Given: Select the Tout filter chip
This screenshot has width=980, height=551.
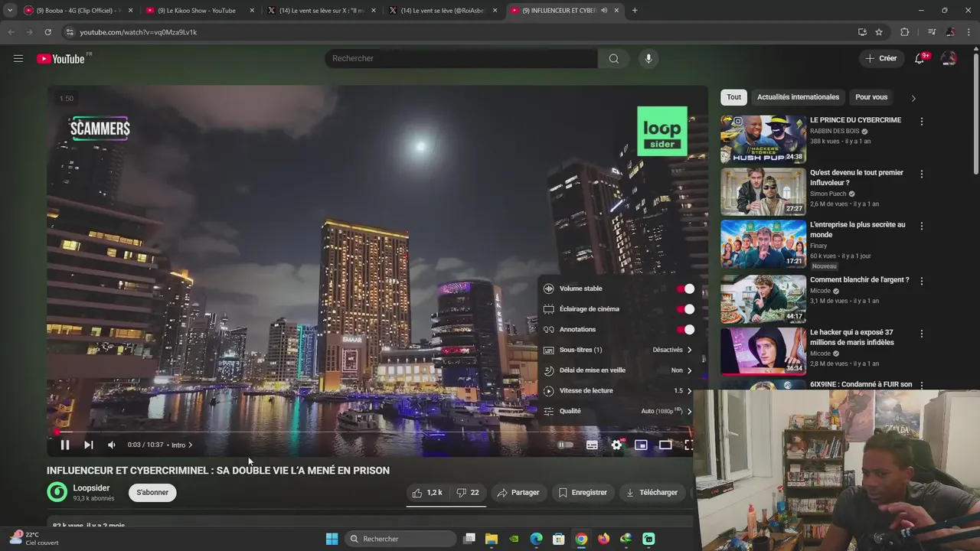Looking at the screenshot, I should click(x=733, y=97).
